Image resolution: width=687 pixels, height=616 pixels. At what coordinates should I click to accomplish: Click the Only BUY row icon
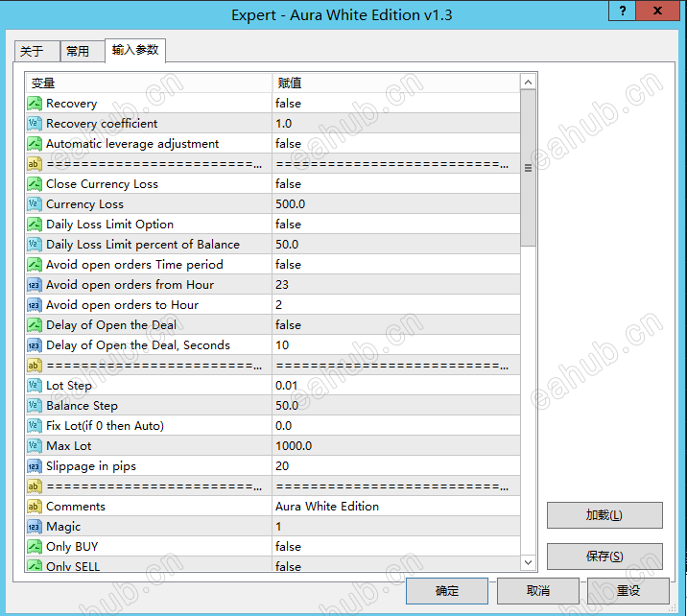[35, 547]
